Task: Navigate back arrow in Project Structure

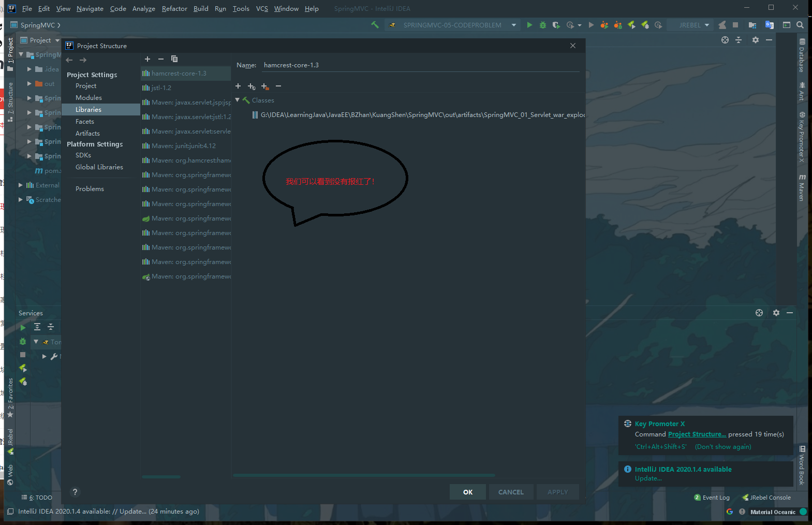Action: 69,60
